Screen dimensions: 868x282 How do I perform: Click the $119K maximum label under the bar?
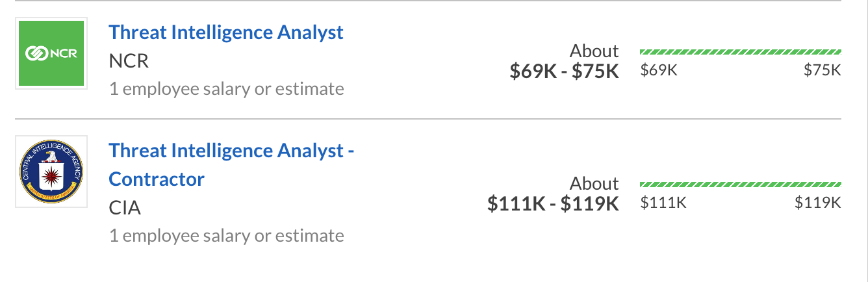pyautogui.click(x=817, y=203)
